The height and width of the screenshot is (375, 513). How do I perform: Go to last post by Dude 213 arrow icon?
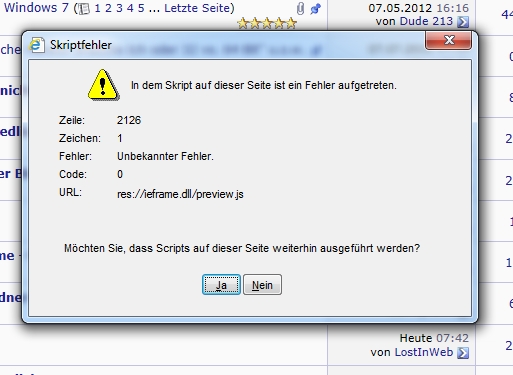[x=463, y=22]
